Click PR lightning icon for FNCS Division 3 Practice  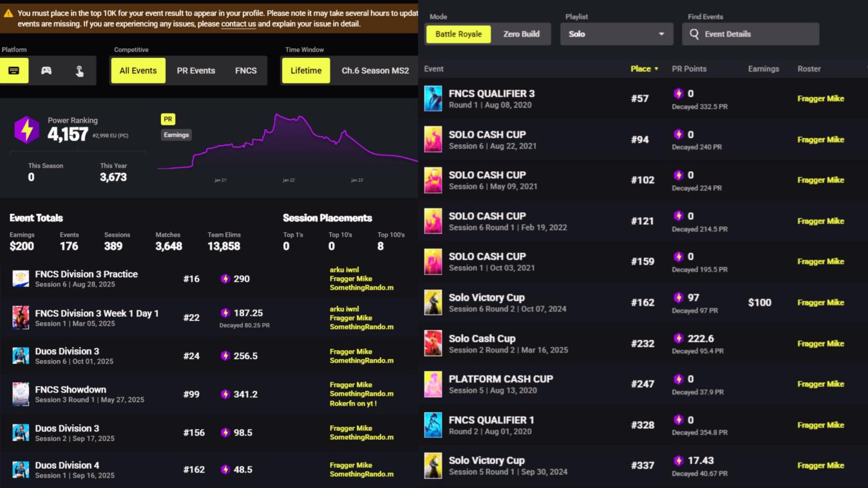click(x=225, y=279)
